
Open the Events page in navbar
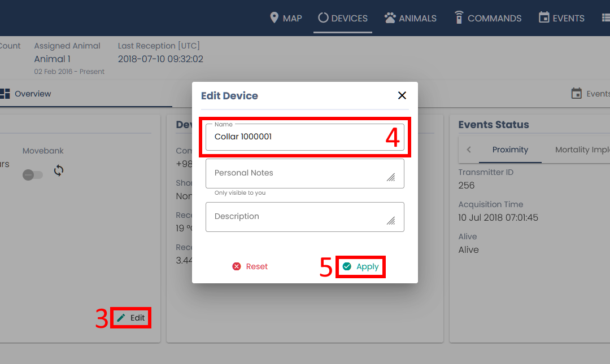tap(561, 18)
